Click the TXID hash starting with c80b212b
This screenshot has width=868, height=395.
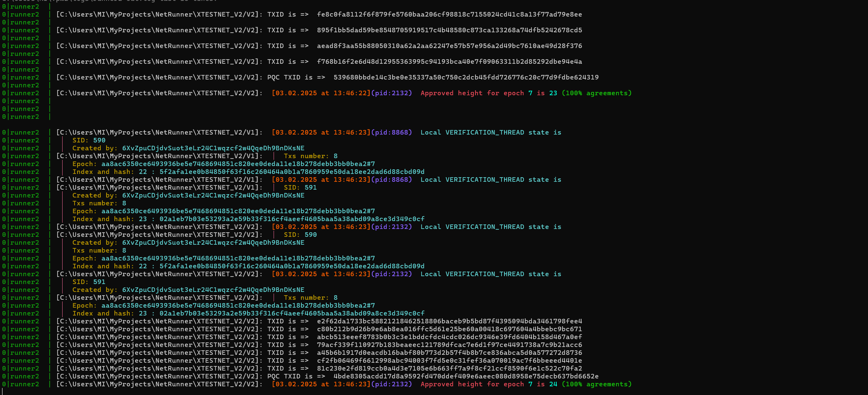pos(449,329)
